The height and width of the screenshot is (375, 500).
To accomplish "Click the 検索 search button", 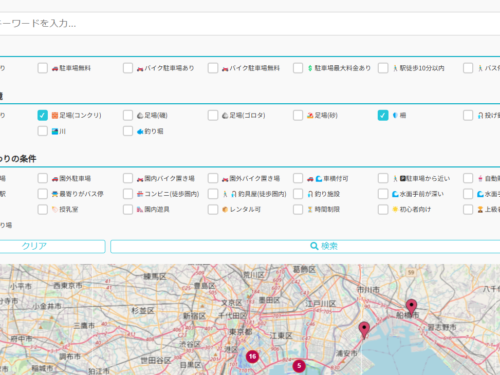I will [x=305, y=246].
